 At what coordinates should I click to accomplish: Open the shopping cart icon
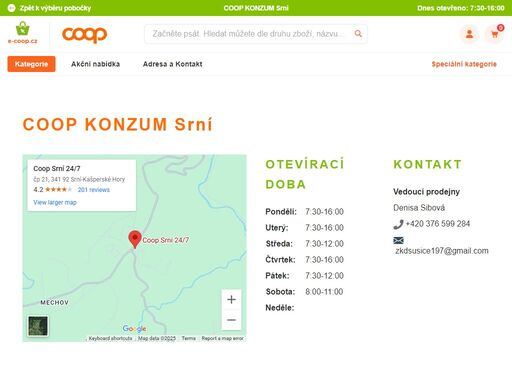click(495, 34)
